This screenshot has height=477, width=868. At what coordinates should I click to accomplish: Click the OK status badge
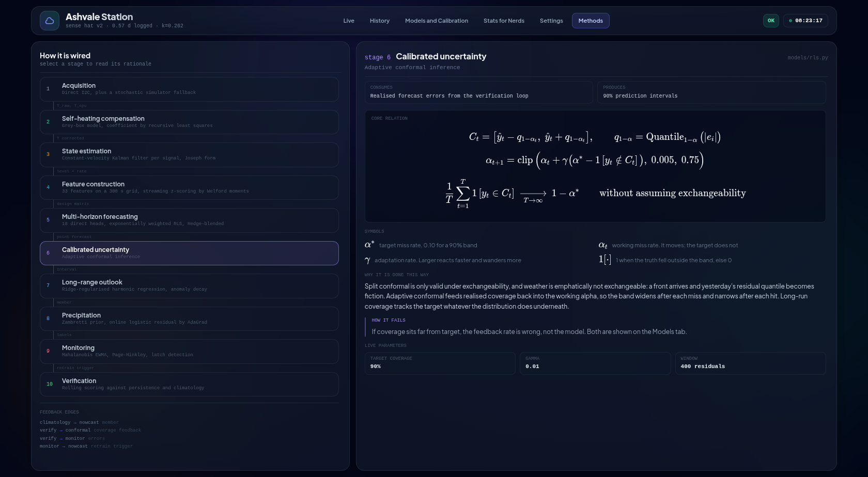pos(771,21)
